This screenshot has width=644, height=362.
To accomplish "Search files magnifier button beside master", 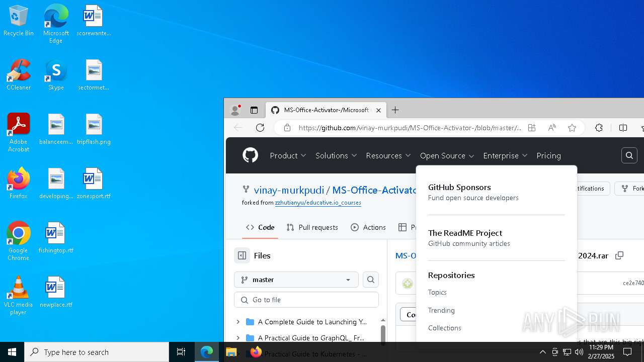I will [x=371, y=280].
